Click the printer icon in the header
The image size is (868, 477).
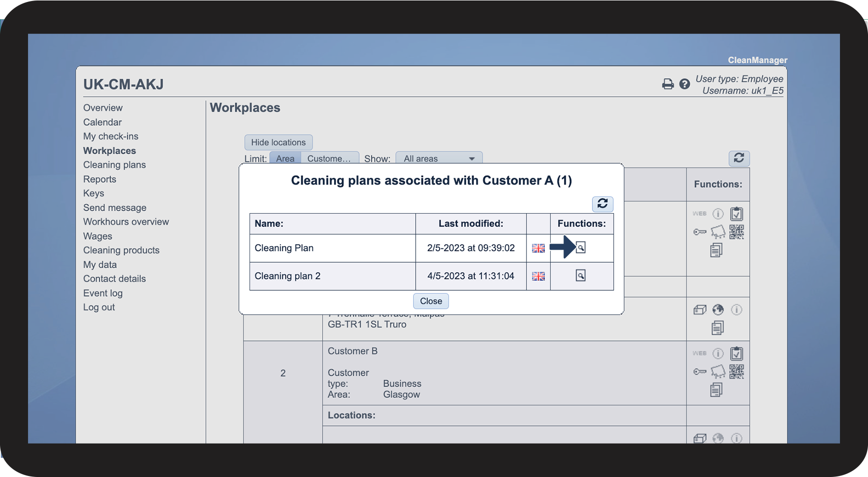click(668, 84)
